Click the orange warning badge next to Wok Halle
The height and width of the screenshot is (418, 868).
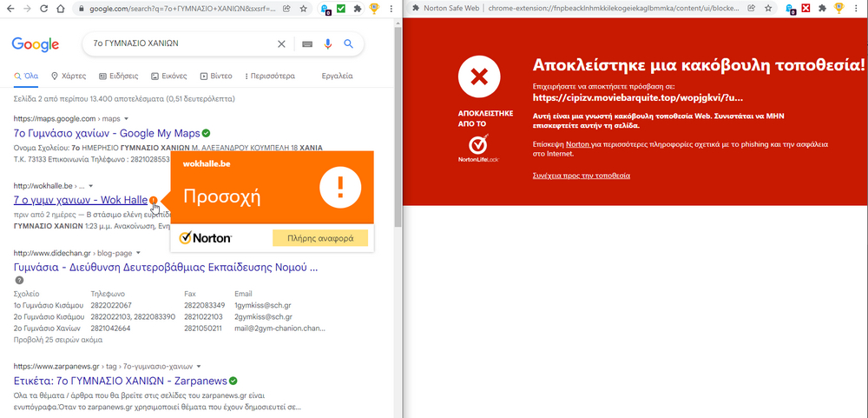coord(154,200)
